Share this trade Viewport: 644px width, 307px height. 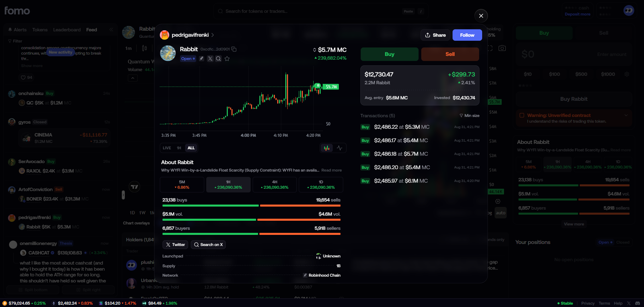(435, 35)
